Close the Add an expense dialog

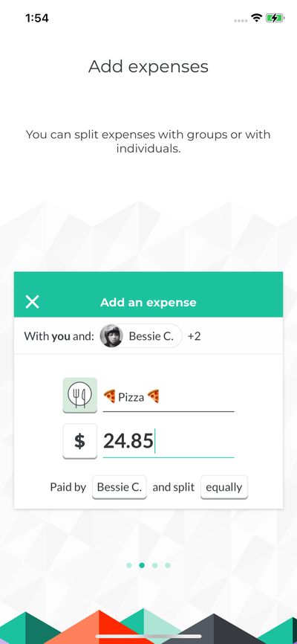32,302
